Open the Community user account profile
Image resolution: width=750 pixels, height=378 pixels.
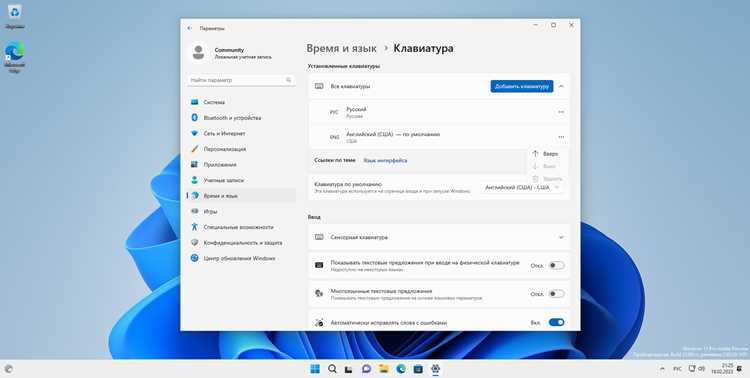tap(230, 53)
